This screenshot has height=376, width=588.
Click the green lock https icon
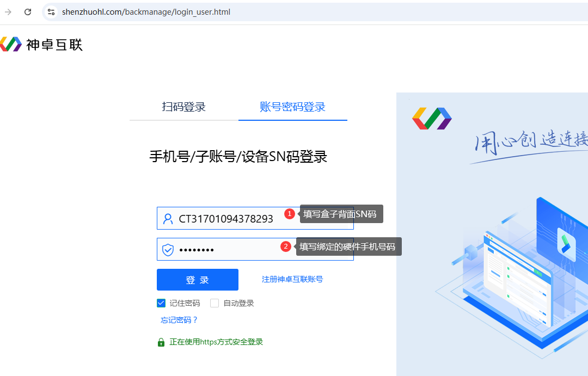pos(161,342)
